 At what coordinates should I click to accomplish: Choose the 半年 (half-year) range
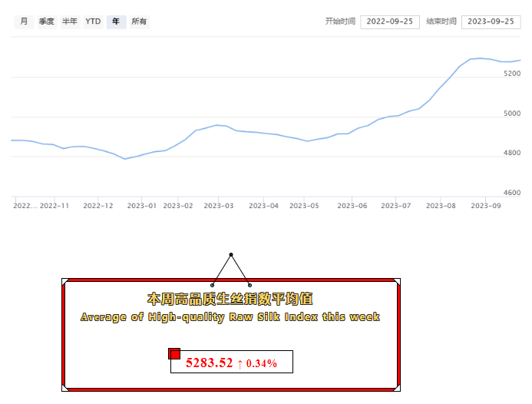(x=70, y=22)
